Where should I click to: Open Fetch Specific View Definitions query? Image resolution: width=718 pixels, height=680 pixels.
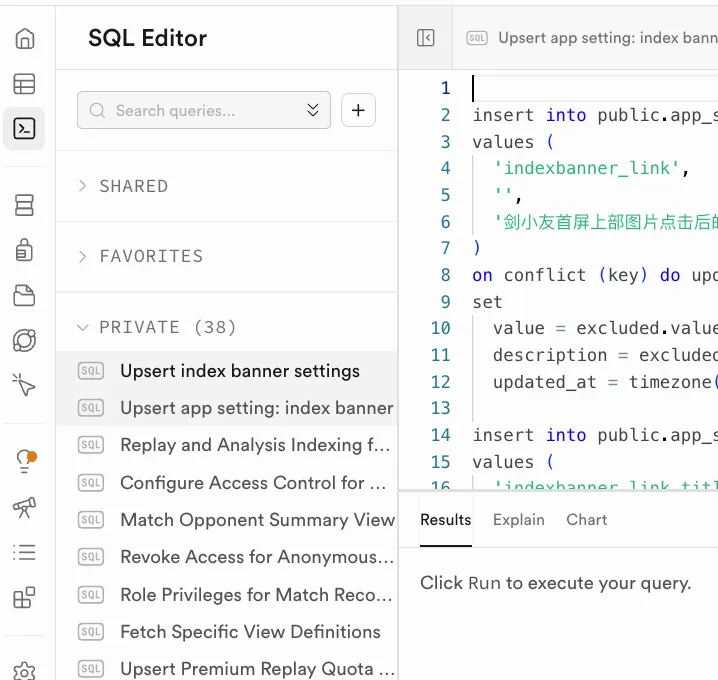click(250, 632)
